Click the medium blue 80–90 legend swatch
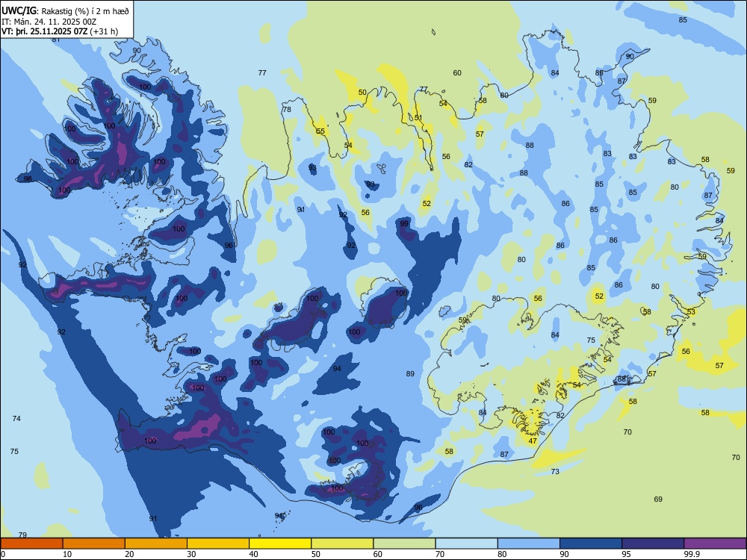The width and height of the screenshot is (747, 560). (529, 544)
